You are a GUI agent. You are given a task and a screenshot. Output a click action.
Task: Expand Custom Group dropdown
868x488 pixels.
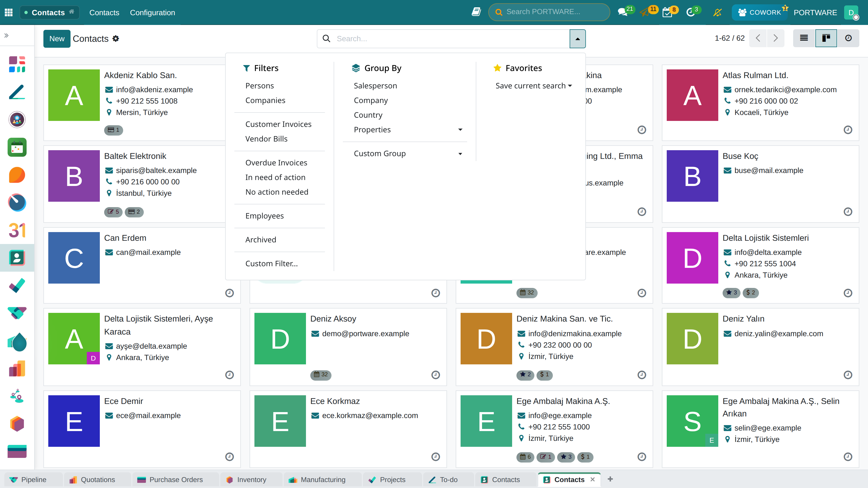408,153
